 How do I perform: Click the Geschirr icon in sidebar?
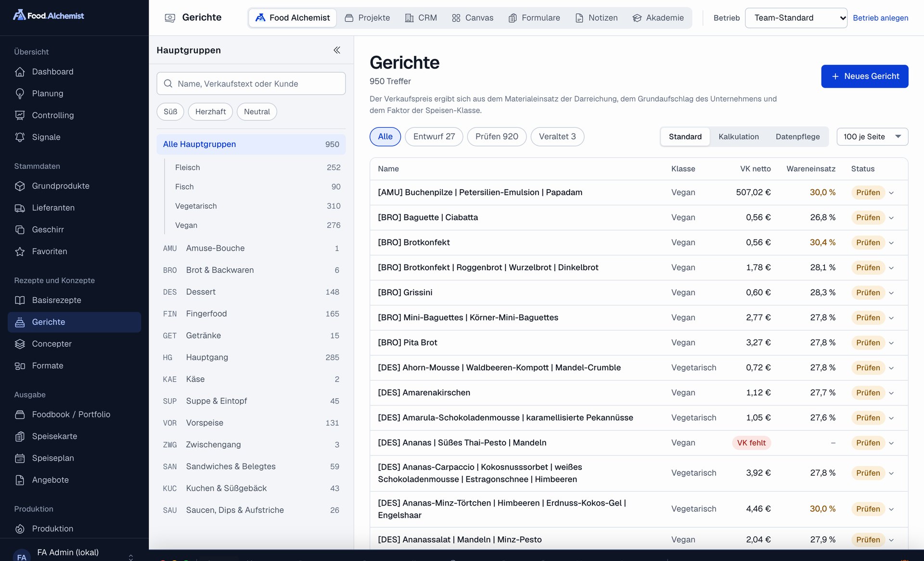(x=20, y=230)
